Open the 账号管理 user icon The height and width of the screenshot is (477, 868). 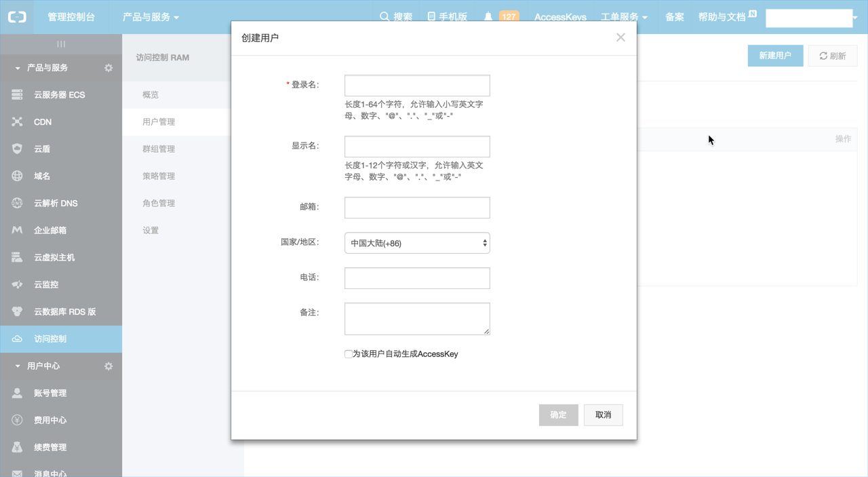pyautogui.click(x=17, y=394)
